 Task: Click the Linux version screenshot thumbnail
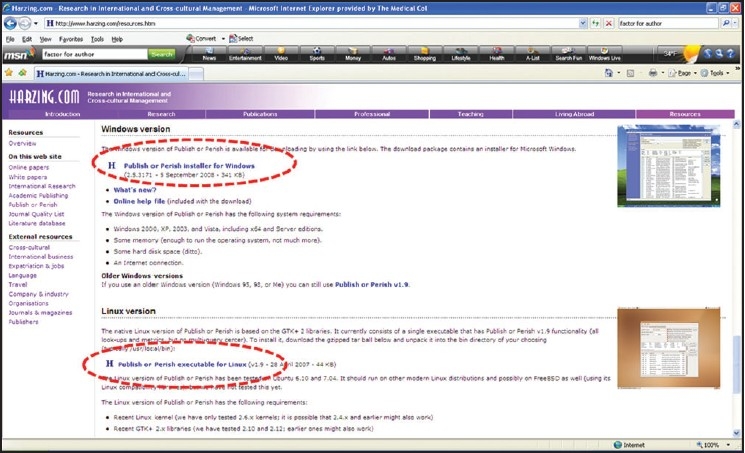pyautogui.click(x=669, y=348)
